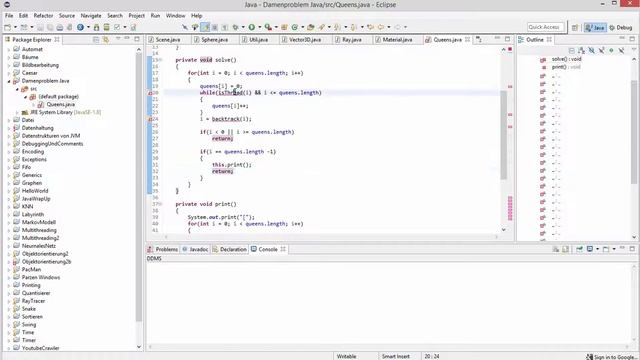
Task: Open the Refactor menu
Action: (43, 16)
